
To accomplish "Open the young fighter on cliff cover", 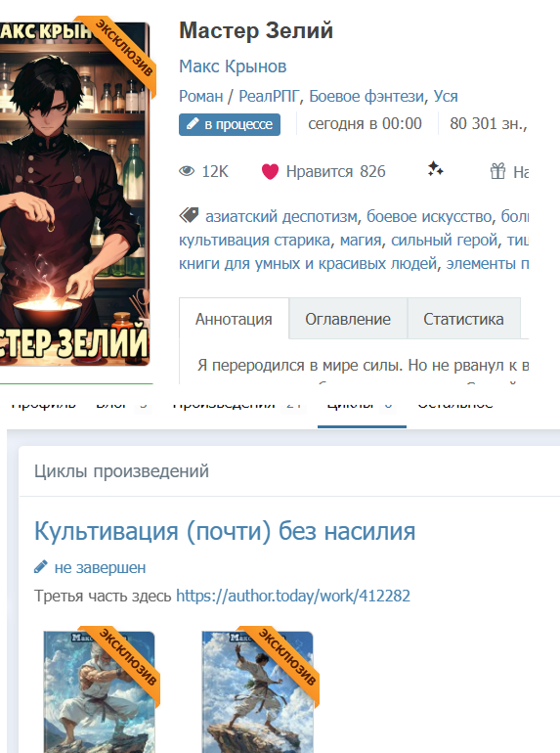I will point(258,692).
